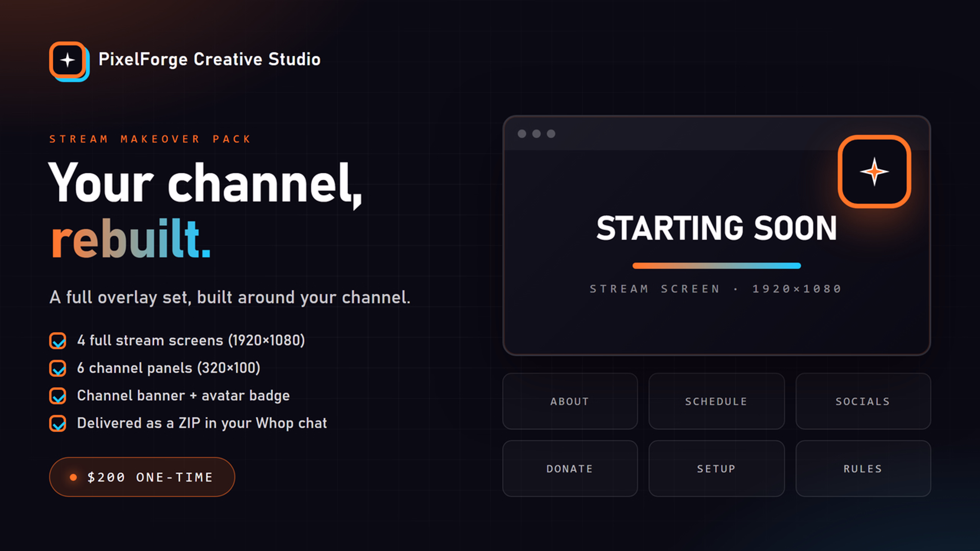Toggle the Channel banner + avatar badge checkbox
Viewport: 980px width, 551px height.
(x=58, y=396)
